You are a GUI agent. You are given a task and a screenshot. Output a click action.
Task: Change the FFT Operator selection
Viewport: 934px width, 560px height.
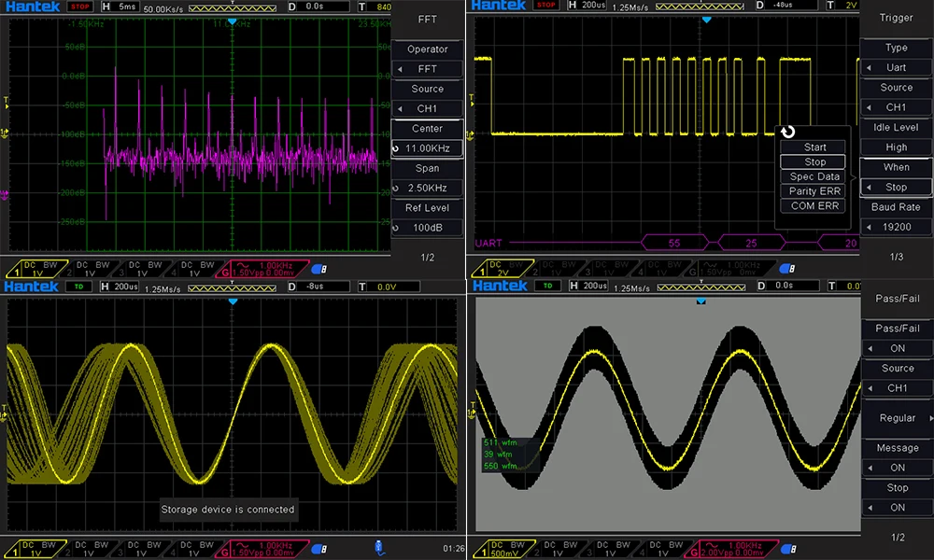click(x=427, y=69)
